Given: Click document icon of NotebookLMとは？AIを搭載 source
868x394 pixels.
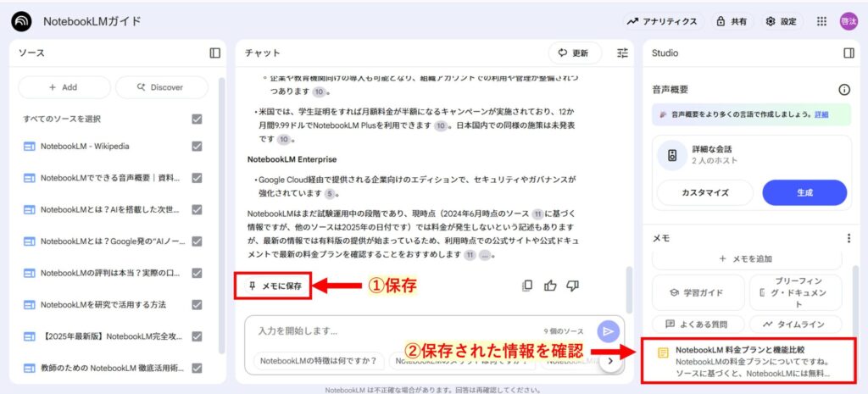Looking at the screenshot, I should [x=30, y=210].
